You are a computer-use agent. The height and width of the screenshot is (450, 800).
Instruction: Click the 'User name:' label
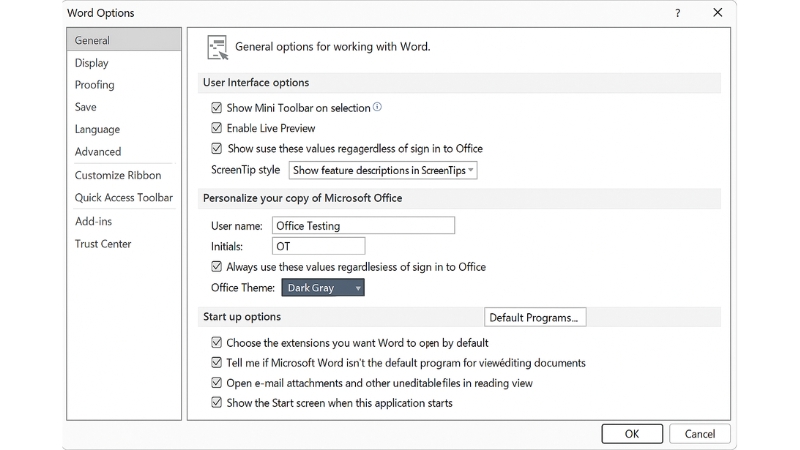237,226
